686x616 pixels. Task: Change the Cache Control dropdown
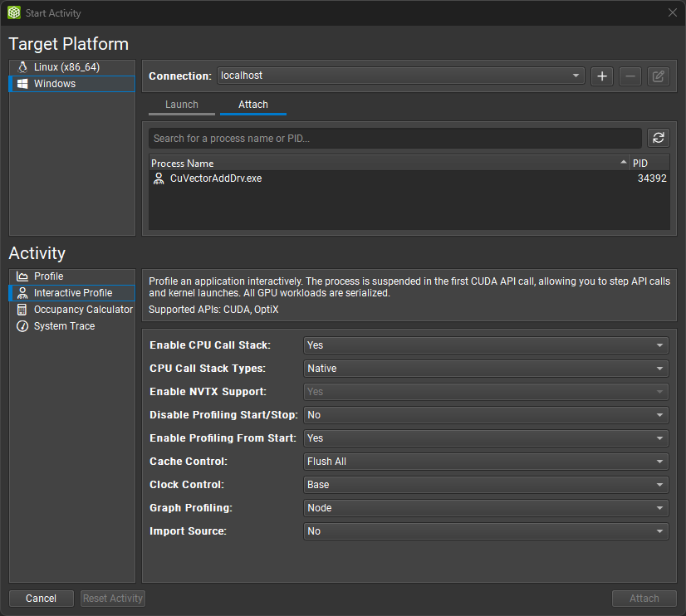click(484, 461)
